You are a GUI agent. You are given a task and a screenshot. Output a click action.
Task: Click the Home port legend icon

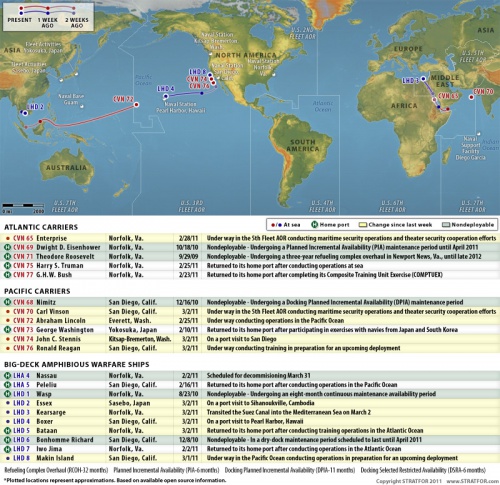tap(314, 225)
